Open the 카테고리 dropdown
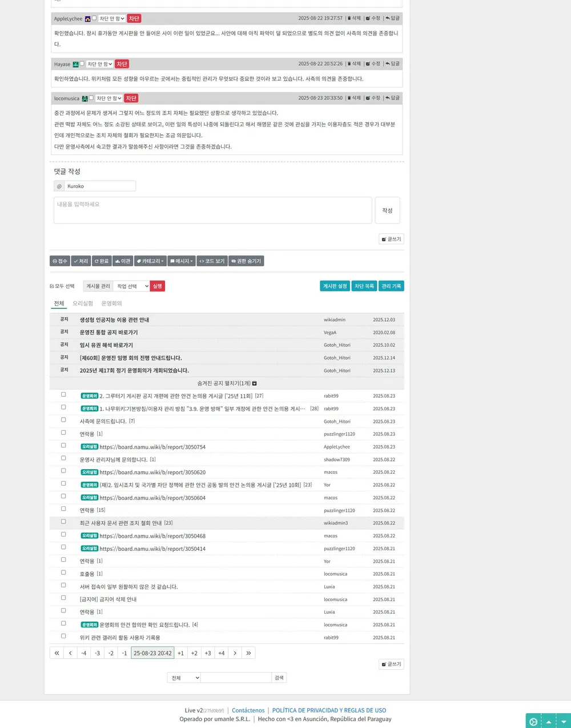The height and width of the screenshot is (728, 571). pos(151,261)
